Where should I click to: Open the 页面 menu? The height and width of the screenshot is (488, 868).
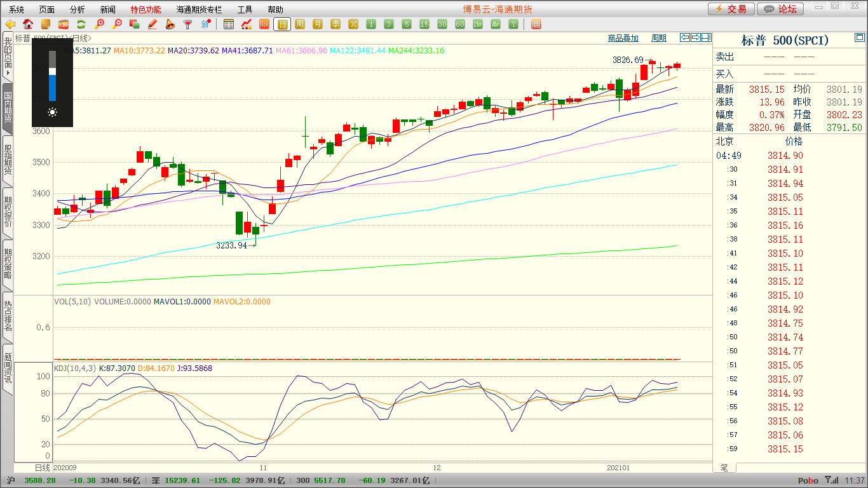47,10
